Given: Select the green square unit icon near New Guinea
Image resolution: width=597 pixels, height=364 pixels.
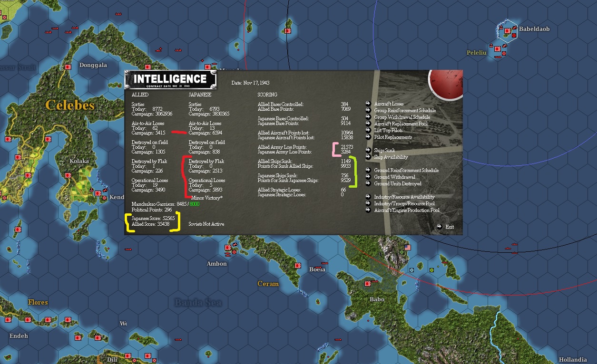Looking at the screenshot, I should click(x=431, y=270).
